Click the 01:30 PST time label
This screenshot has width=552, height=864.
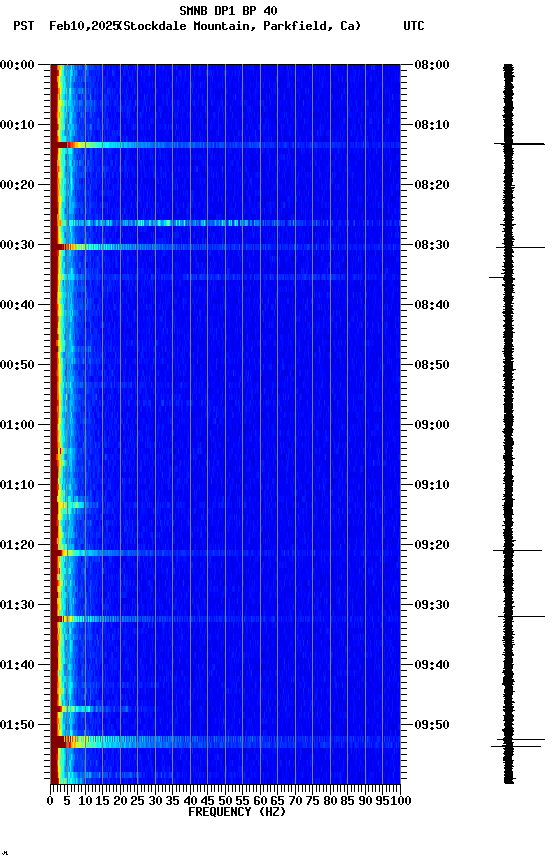(x=17, y=605)
